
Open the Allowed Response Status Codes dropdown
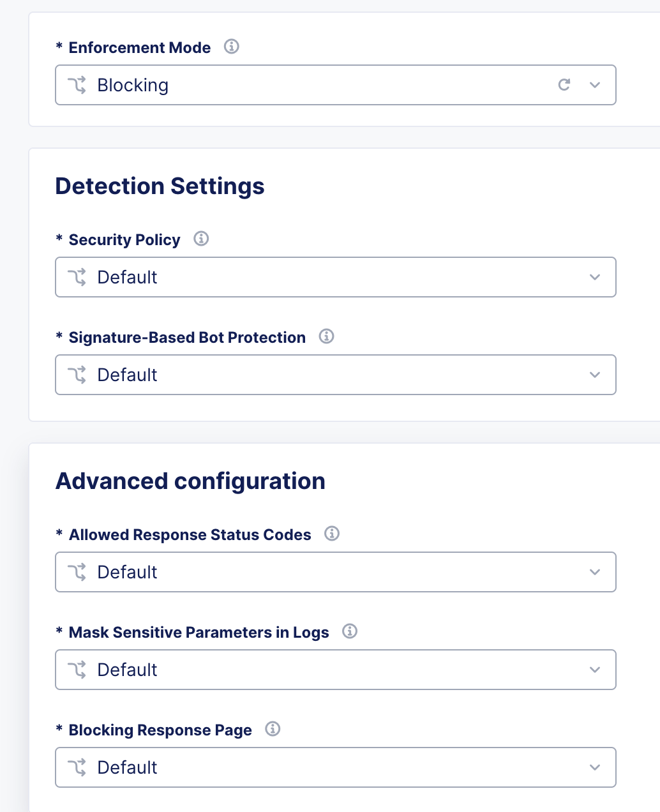[594, 571]
